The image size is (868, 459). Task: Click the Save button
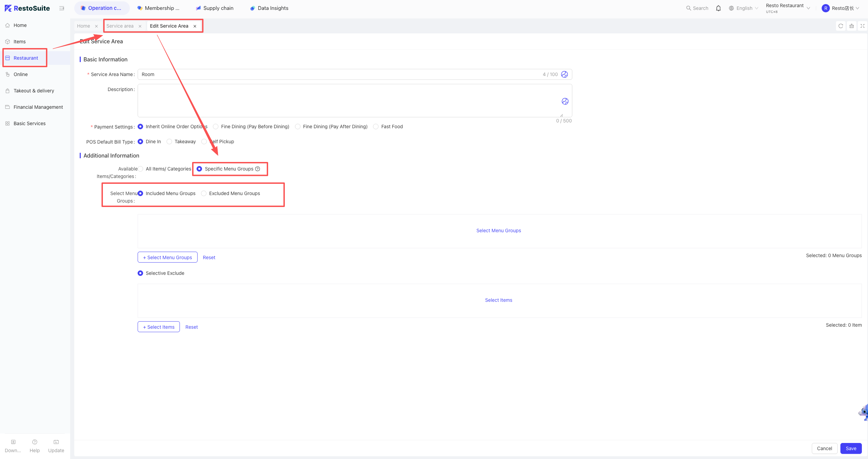(x=851, y=448)
